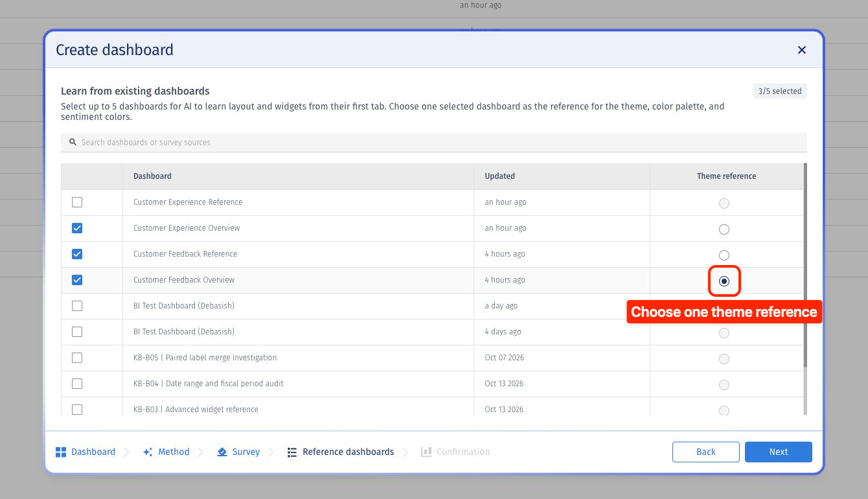Click the "3/5 selected" badge
The width and height of the screenshot is (868, 499).
coord(780,91)
